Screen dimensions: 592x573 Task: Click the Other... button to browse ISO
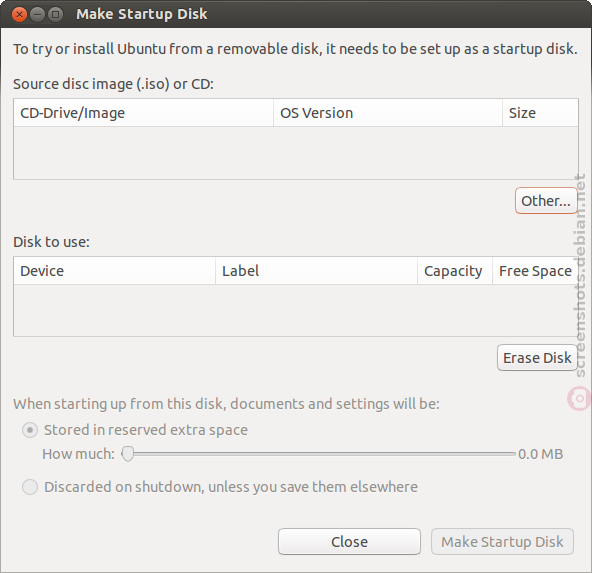[546, 201]
